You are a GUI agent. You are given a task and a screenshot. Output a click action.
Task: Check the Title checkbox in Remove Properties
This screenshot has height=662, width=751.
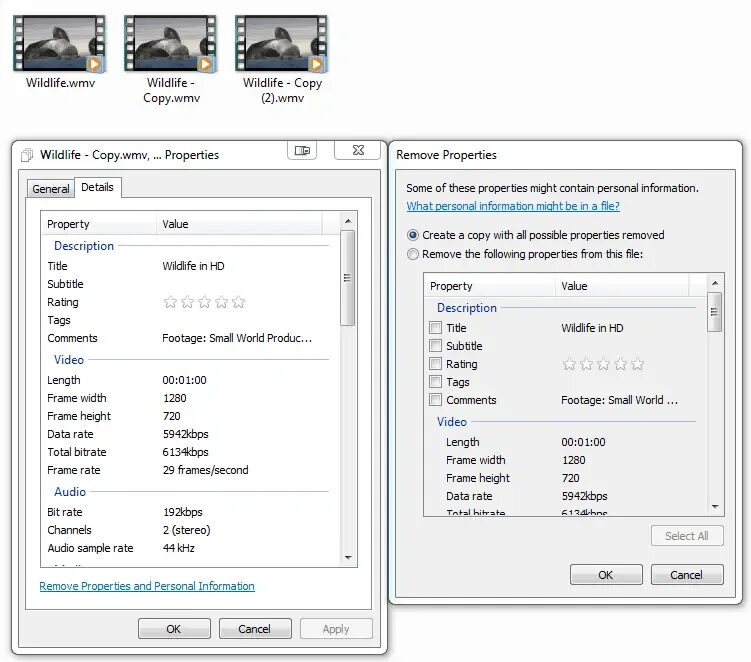(435, 328)
